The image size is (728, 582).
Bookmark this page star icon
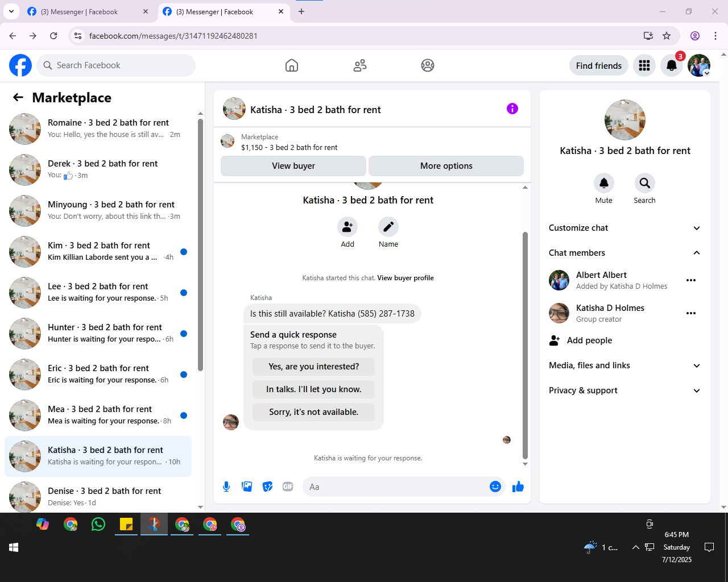point(667,36)
